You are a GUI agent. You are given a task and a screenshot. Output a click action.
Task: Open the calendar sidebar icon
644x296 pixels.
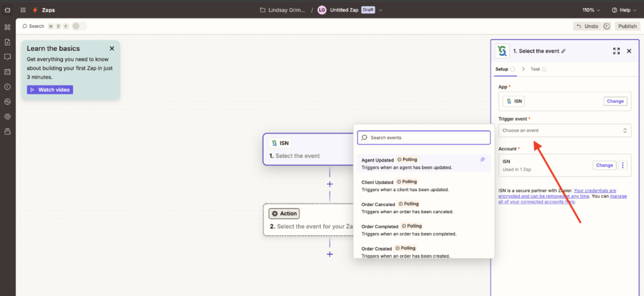pyautogui.click(x=8, y=72)
